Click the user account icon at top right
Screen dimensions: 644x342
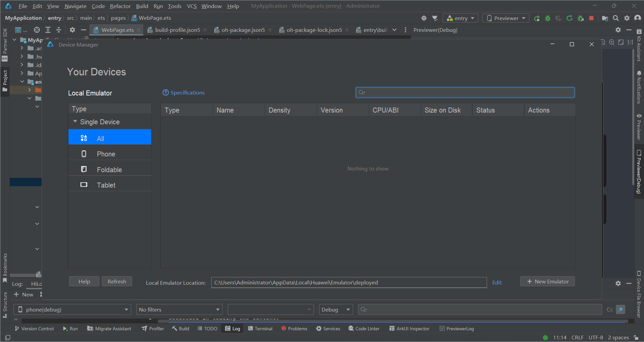coord(638,18)
